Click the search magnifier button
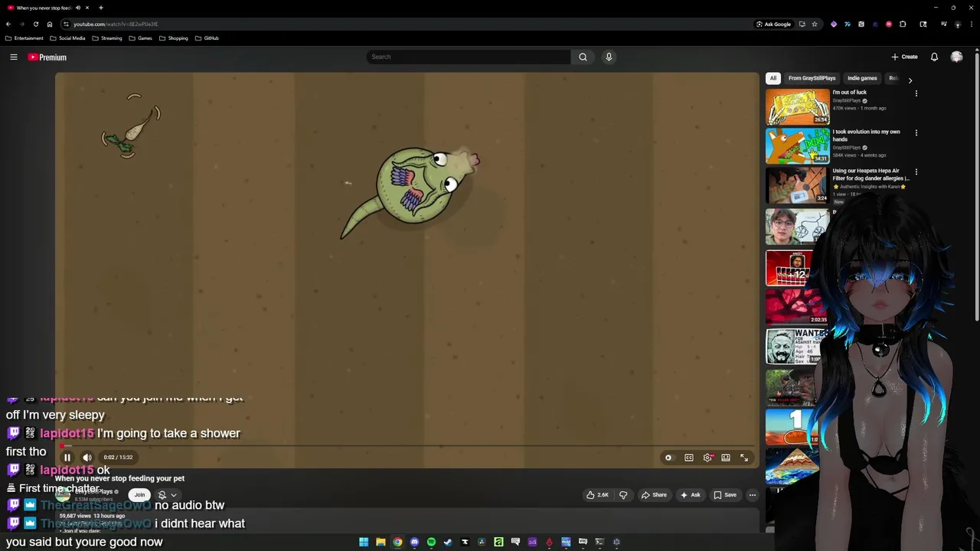 [583, 57]
